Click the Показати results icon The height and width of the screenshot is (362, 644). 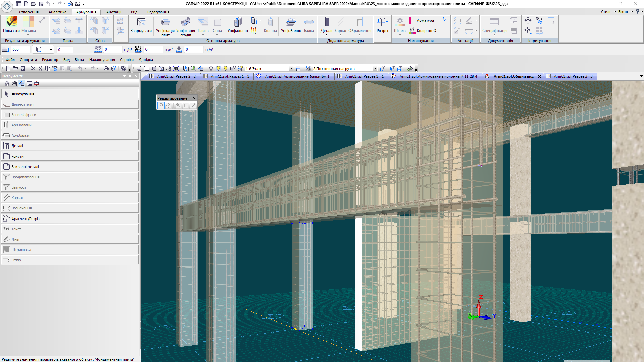[x=11, y=25]
